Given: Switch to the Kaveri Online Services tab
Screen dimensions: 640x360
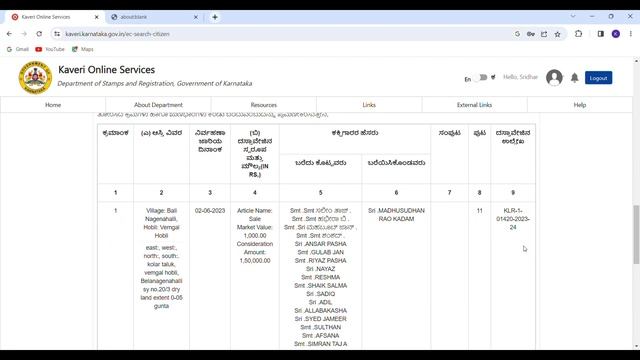Looking at the screenshot, I should pos(55,17).
